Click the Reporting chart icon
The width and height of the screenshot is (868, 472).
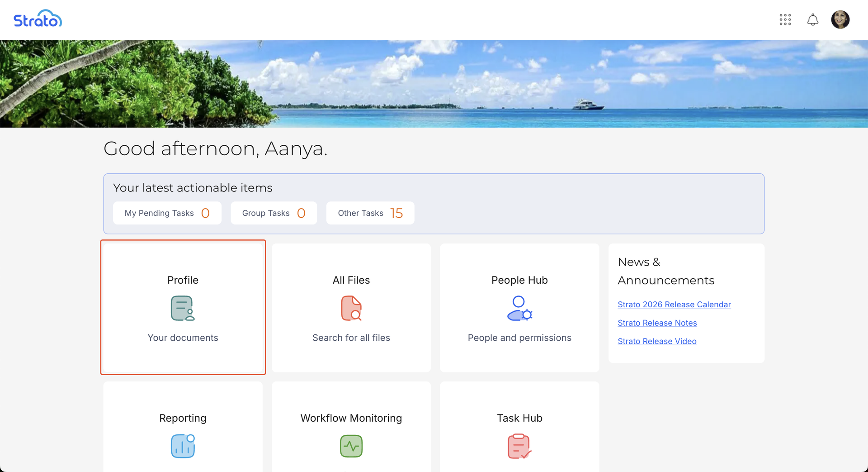point(183,446)
